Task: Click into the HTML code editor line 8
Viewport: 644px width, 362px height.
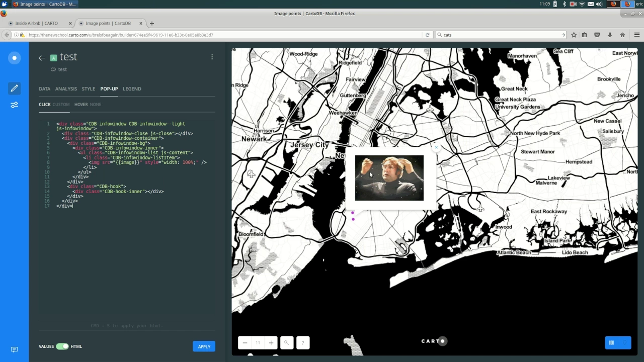Action: point(147,162)
